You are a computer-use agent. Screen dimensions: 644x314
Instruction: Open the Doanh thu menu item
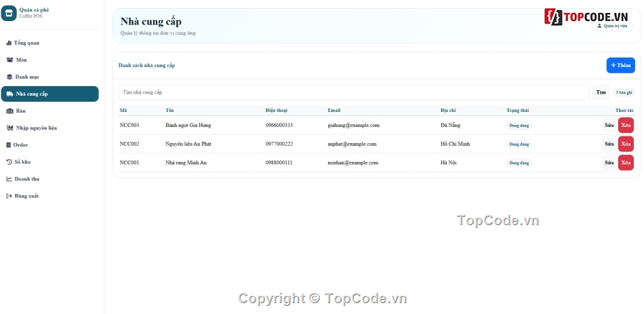49,179
